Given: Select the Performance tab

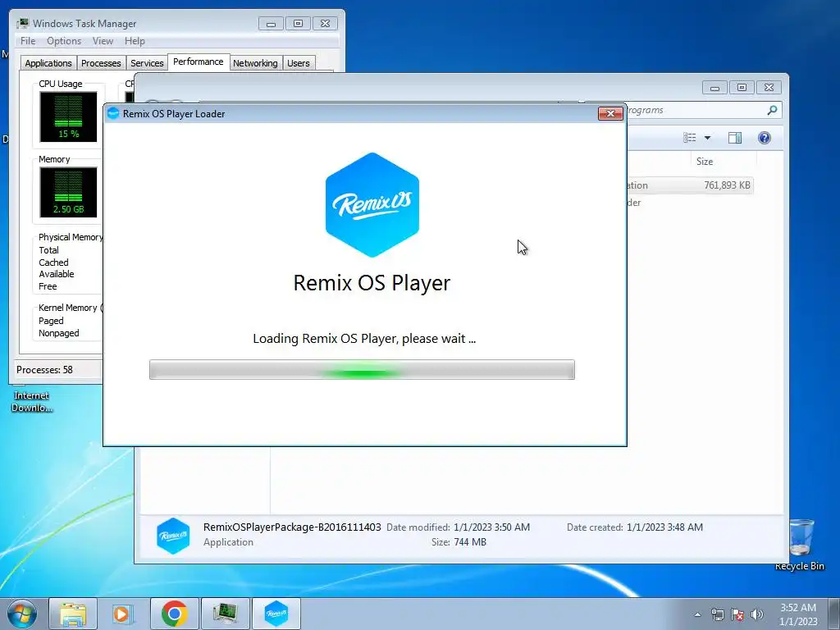Looking at the screenshot, I should (199, 62).
